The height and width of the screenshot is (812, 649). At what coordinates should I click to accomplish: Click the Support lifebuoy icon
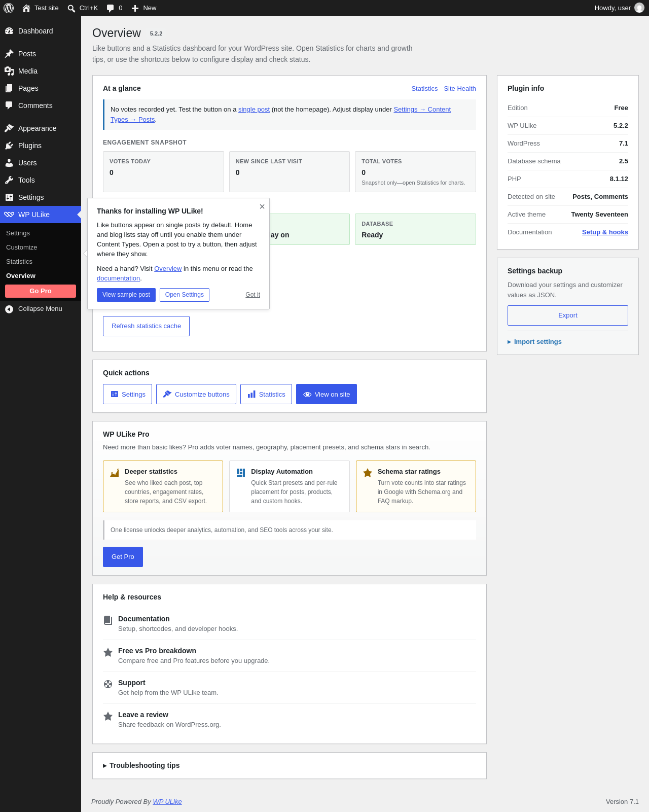[x=108, y=684]
